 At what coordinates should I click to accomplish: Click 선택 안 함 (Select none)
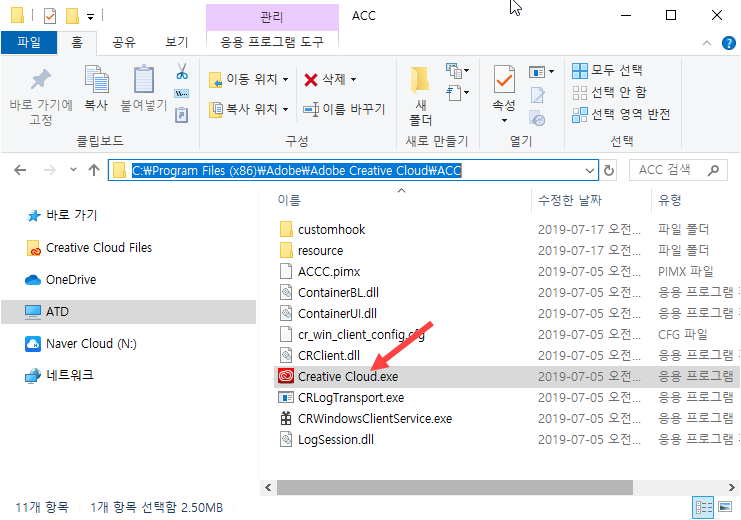click(x=609, y=92)
